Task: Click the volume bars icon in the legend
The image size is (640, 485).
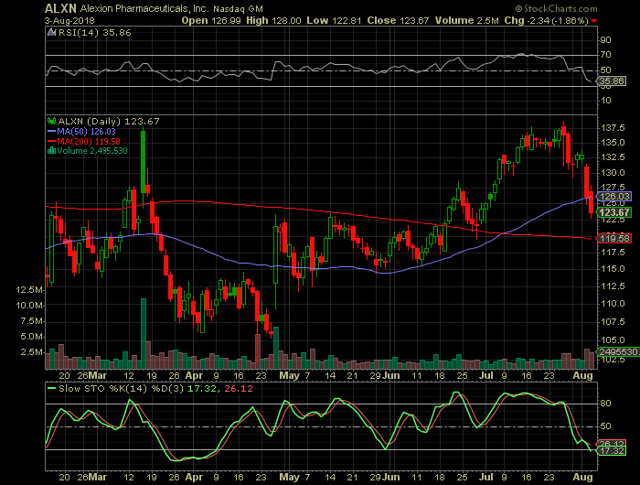Action: (x=51, y=151)
